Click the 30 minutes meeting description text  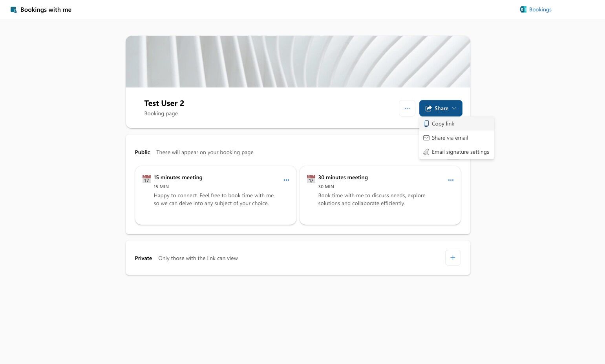371,200
